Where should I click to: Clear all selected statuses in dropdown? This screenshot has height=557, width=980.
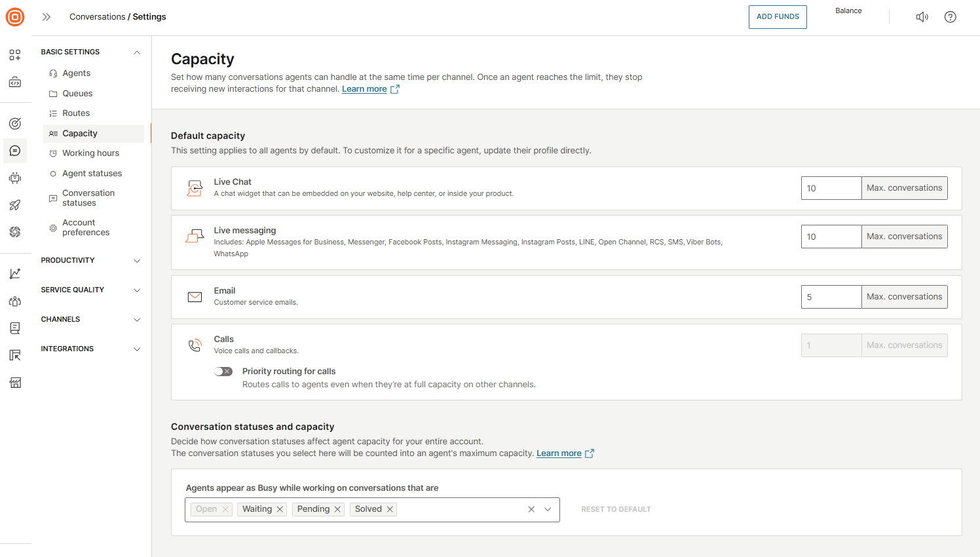[531, 509]
